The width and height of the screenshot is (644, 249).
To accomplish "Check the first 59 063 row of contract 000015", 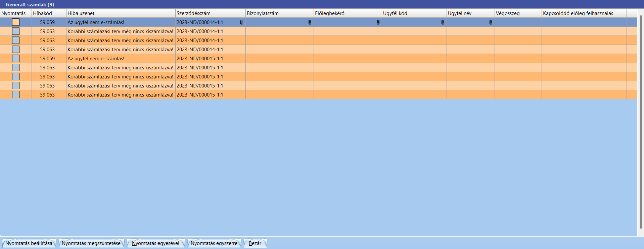I will tap(16, 67).
